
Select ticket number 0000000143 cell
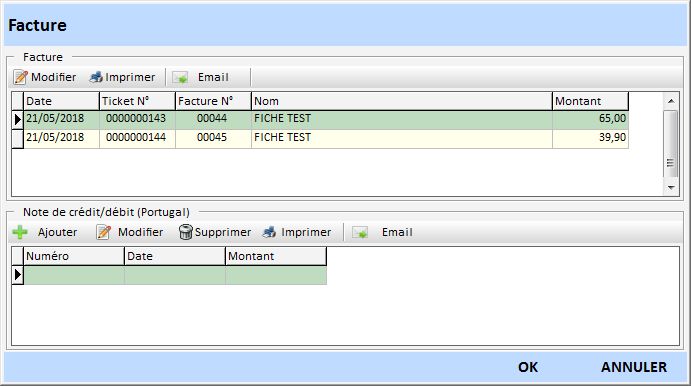pos(137,119)
